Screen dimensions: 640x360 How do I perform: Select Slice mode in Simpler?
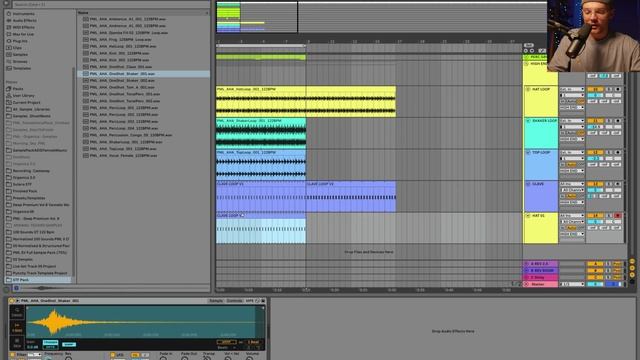[17, 342]
